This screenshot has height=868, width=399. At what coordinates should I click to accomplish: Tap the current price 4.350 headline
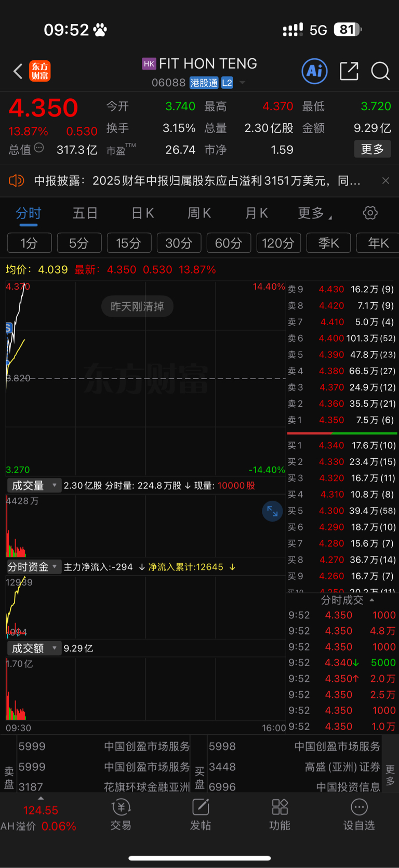[43, 108]
